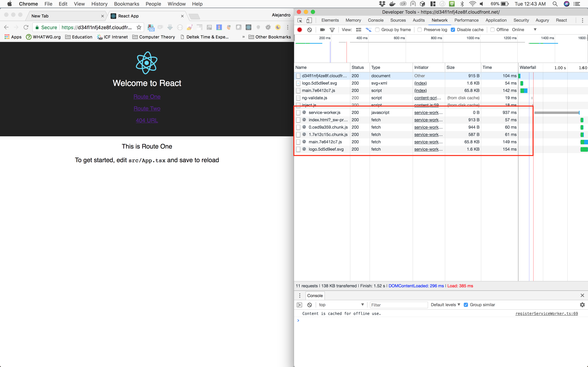
Task: Toggle the device toolbar icon
Action: 309,20
